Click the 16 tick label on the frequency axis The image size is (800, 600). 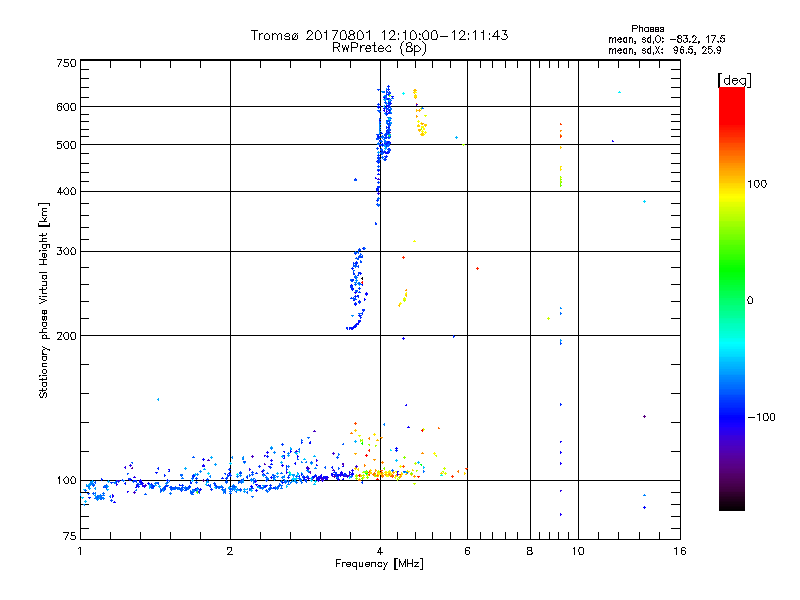point(680,551)
